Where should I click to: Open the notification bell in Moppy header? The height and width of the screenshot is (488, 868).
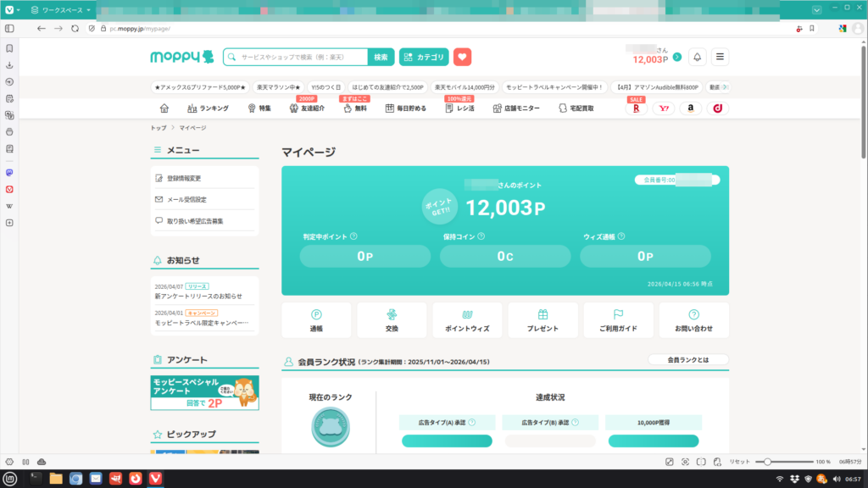[697, 57]
